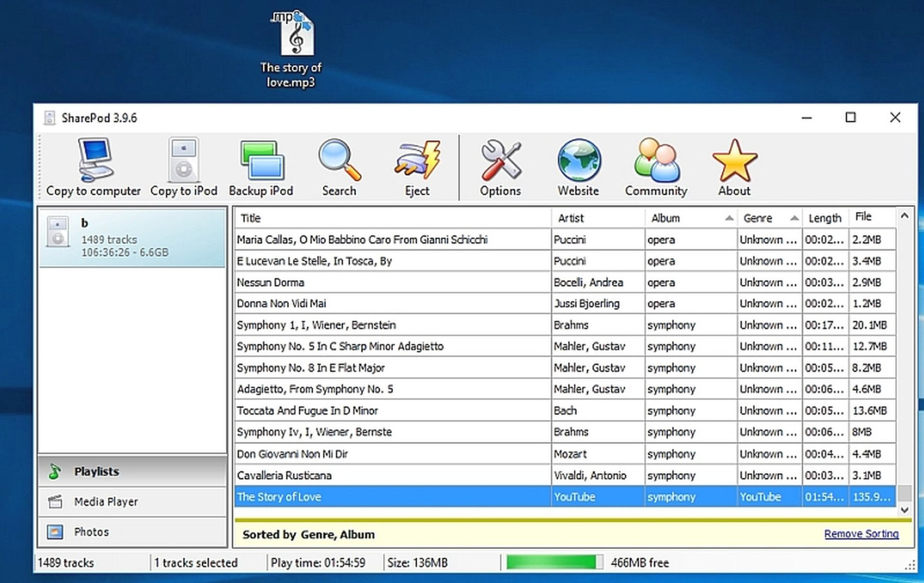Click the window resize grip corner

click(x=910, y=564)
